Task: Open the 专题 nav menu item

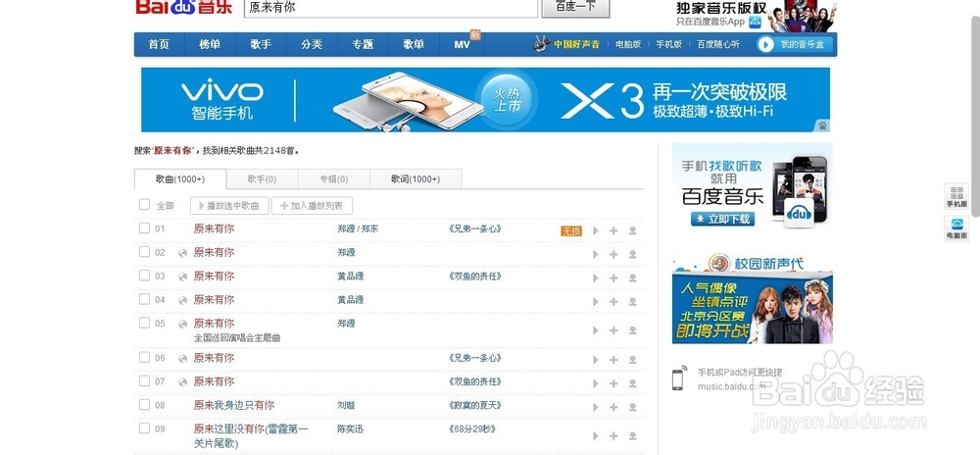Action: coord(363,44)
